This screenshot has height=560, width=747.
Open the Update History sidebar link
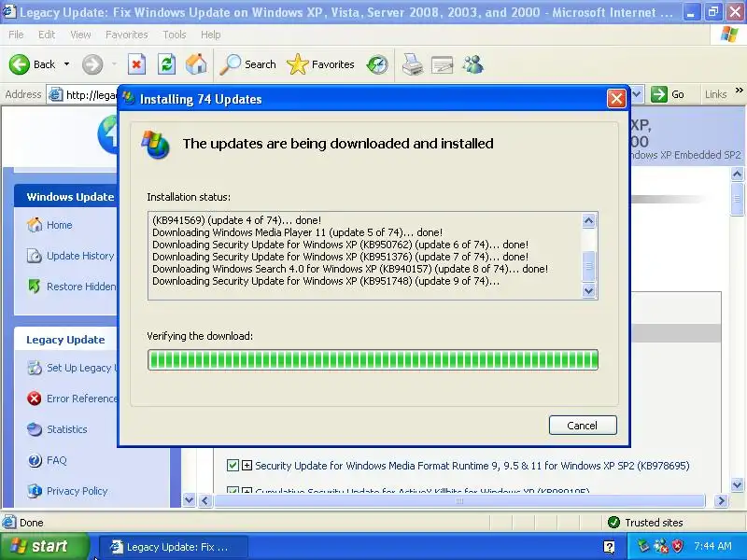click(80, 256)
